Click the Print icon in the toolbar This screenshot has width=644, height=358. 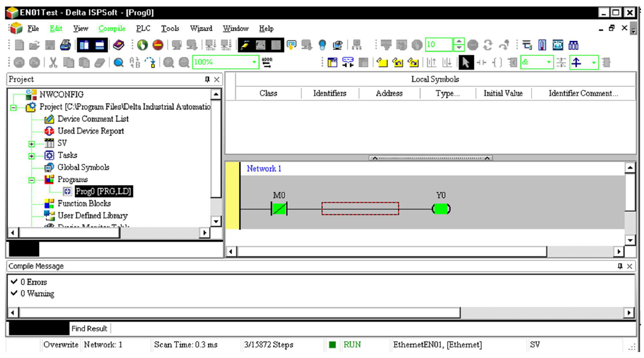(65, 45)
